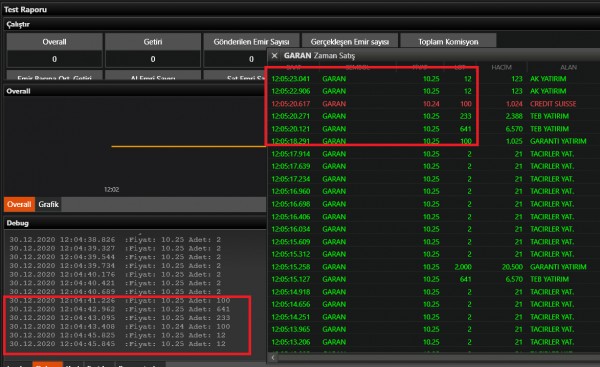Click the HACIM column header
The image size is (600, 367).
click(x=501, y=67)
